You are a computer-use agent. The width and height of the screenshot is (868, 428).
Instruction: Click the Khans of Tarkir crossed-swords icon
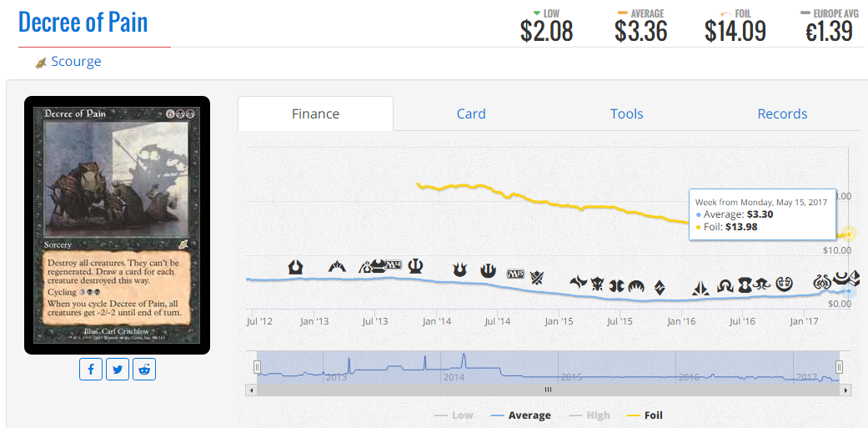(536, 277)
